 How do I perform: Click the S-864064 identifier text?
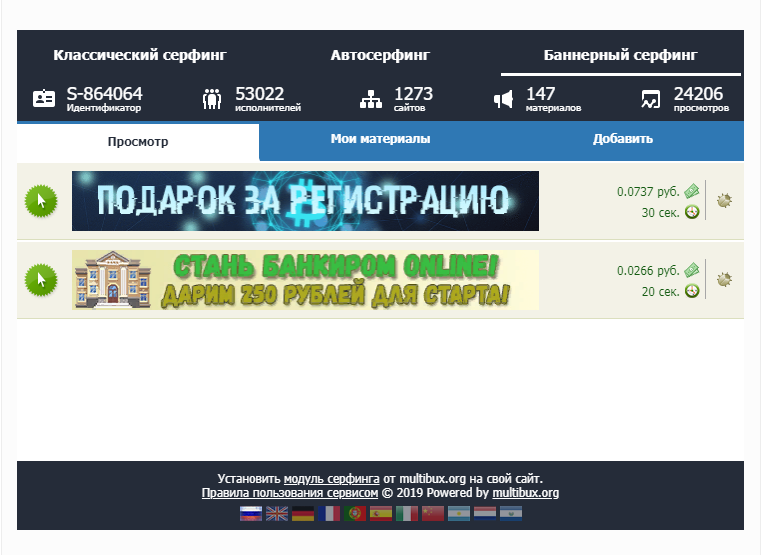[105, 94]
